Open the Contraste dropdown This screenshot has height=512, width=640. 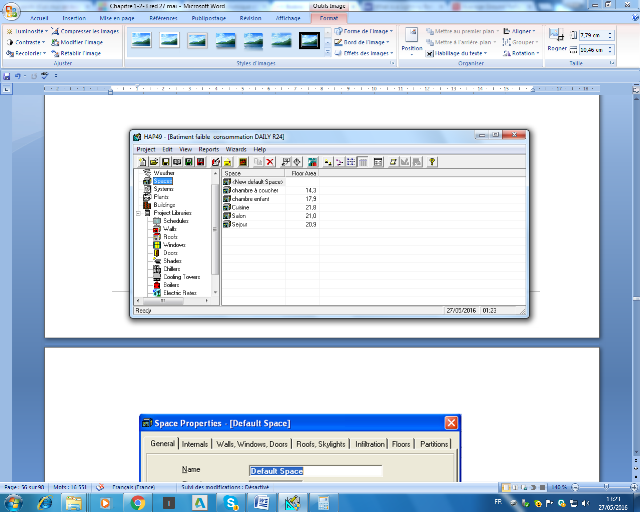tap(26, 42)
